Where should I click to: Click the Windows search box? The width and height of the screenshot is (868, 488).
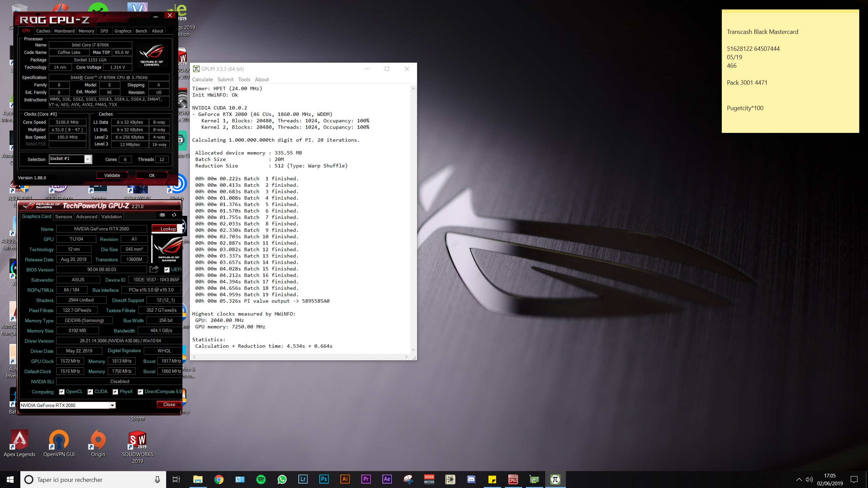pos(93,480)
